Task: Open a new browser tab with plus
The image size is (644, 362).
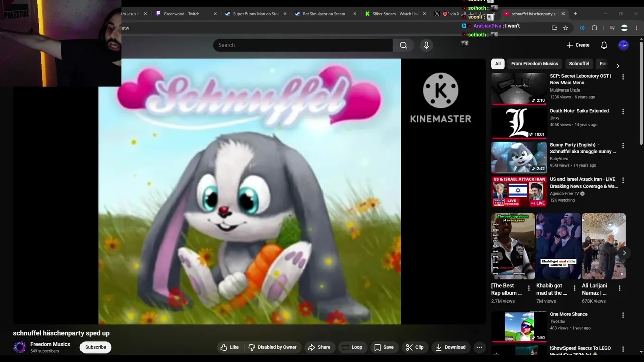Action: [x=575, y=14]
